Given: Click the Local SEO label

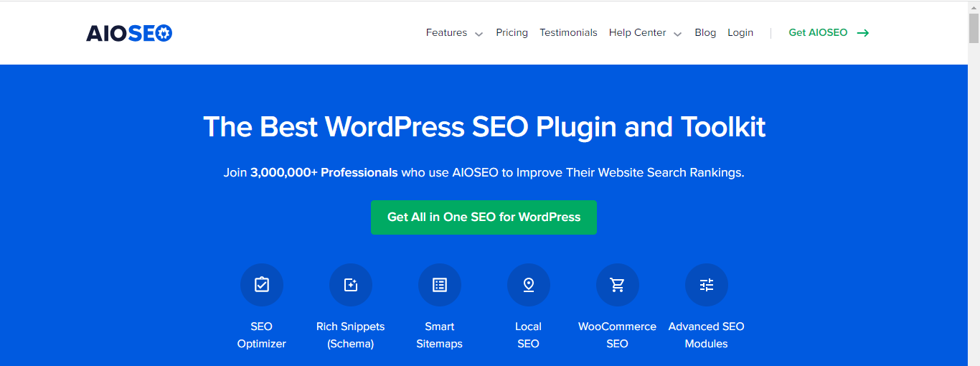Looking at the screenshot, I should [529, 335].
